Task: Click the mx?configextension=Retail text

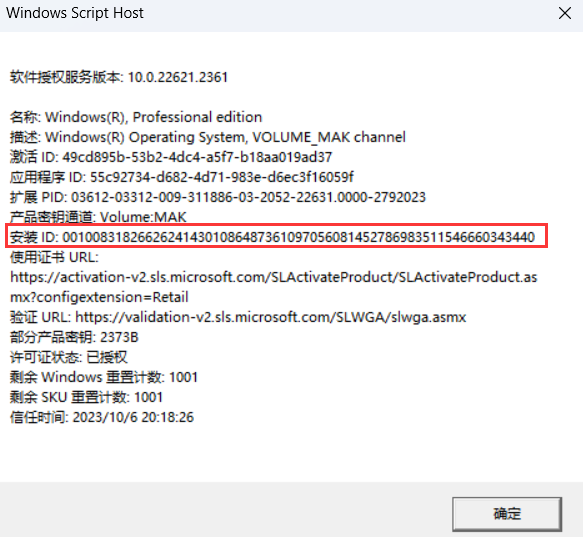Action: [x=99, y=298]
